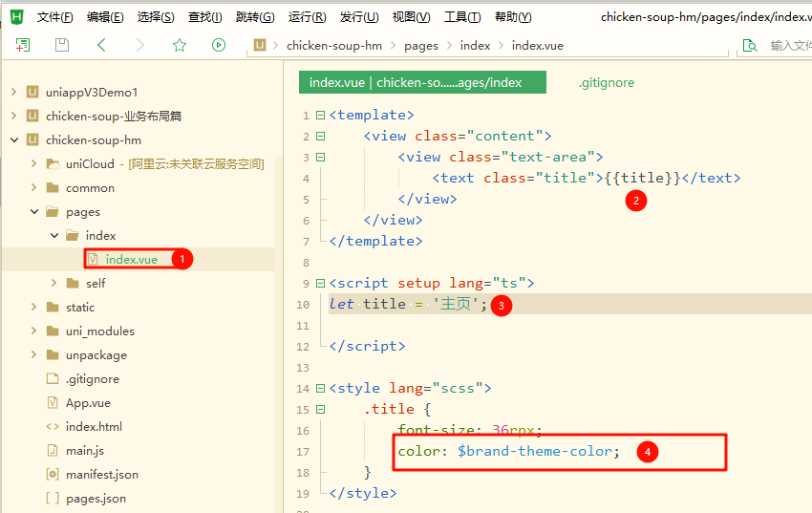This screenshot has height=513, width=812.
Task: Open the 跳转(G) menu
Action: point(255,17)
